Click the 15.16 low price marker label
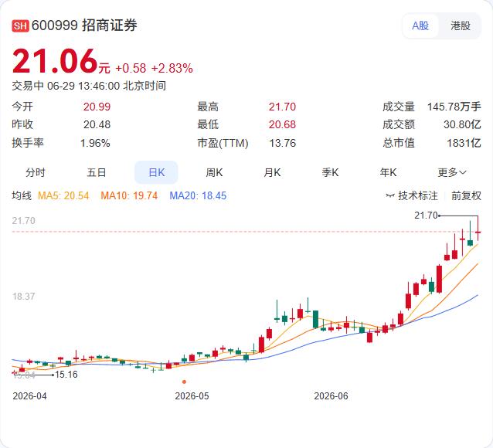The image size is (493, 448). (x=66, y=375)
